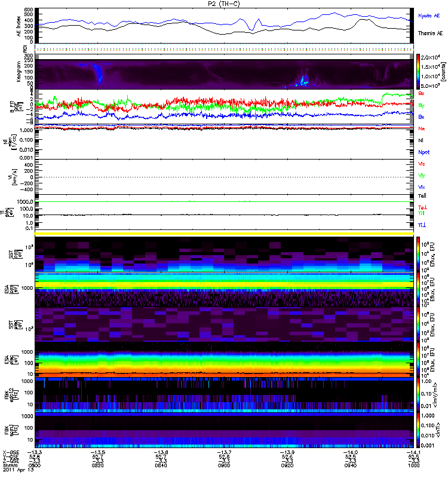The width and height of the screenshot is (448, 478).
Task: Click the red Bz legend label
Action: [421, 93]
